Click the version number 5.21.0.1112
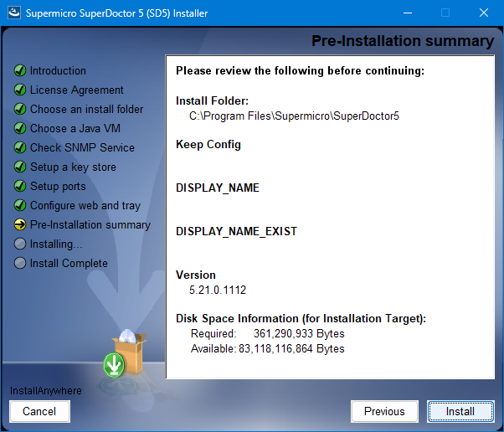Viewport: 504px width, 432px height. 218,290
